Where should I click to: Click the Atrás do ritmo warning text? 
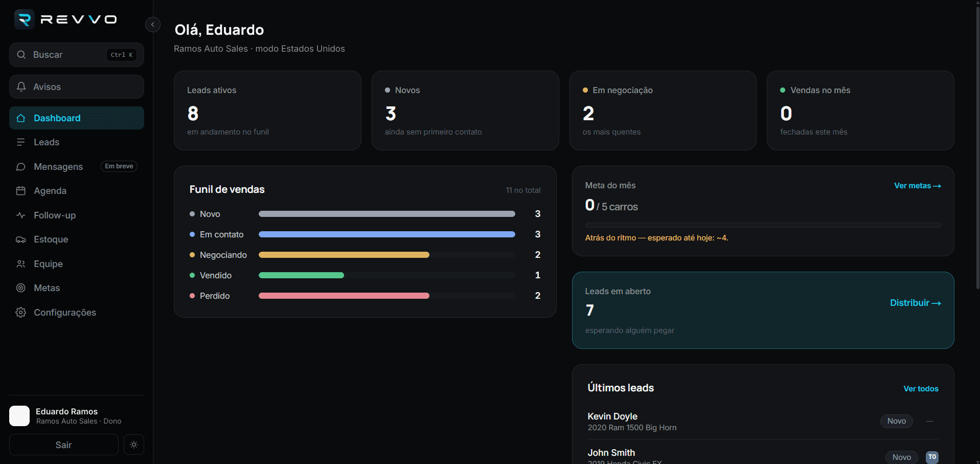click(x=656, y=238)
